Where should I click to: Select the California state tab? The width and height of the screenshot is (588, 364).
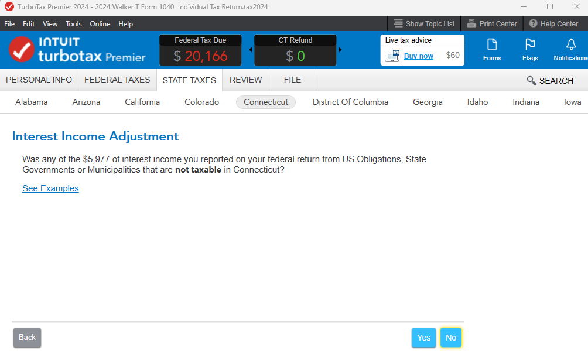(142, 102)
